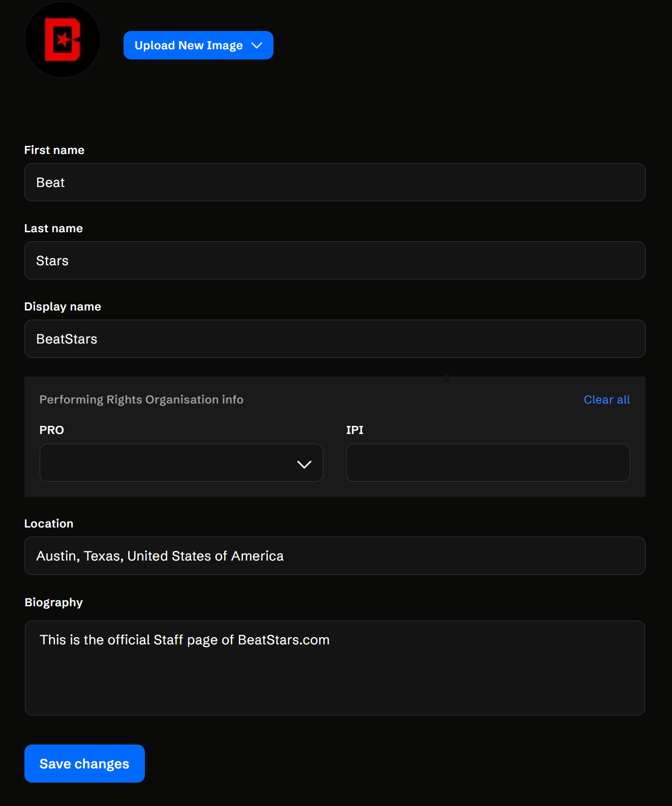The image size is (672, 806).
Task: Click into the empty IPI field
Action: click(x=488, y=463)
